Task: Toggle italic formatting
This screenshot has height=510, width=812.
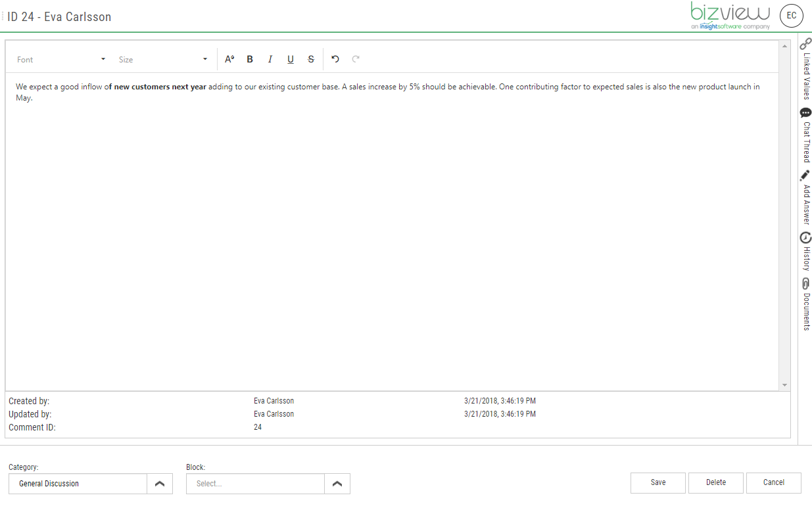Action: (270, 59)
